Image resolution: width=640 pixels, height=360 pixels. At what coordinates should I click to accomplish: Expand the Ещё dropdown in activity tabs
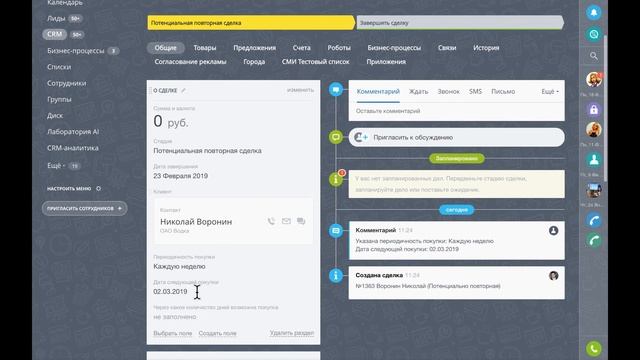coord(550,91)
